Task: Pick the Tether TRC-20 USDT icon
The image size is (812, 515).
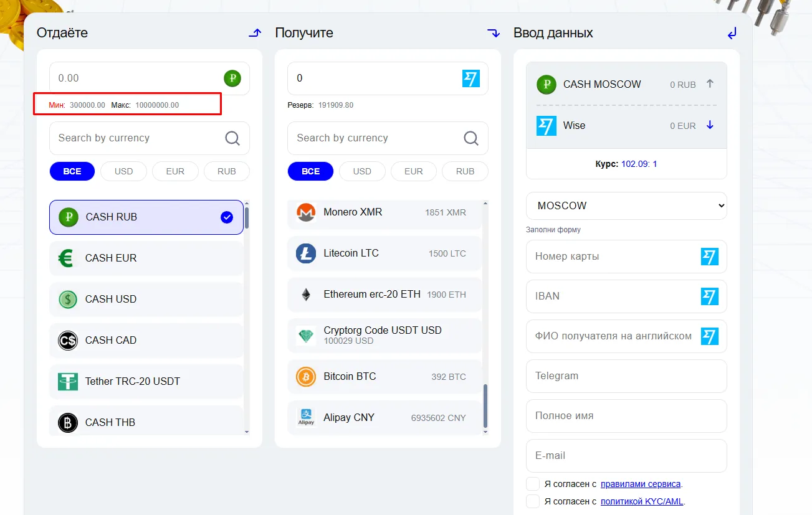Action: click(x=68, y=381)
